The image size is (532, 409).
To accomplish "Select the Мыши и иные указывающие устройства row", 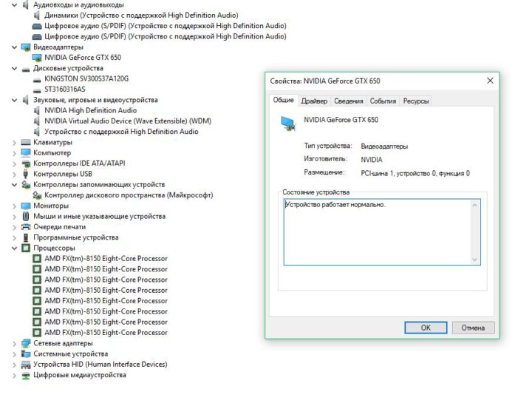I will coord(99,217).
